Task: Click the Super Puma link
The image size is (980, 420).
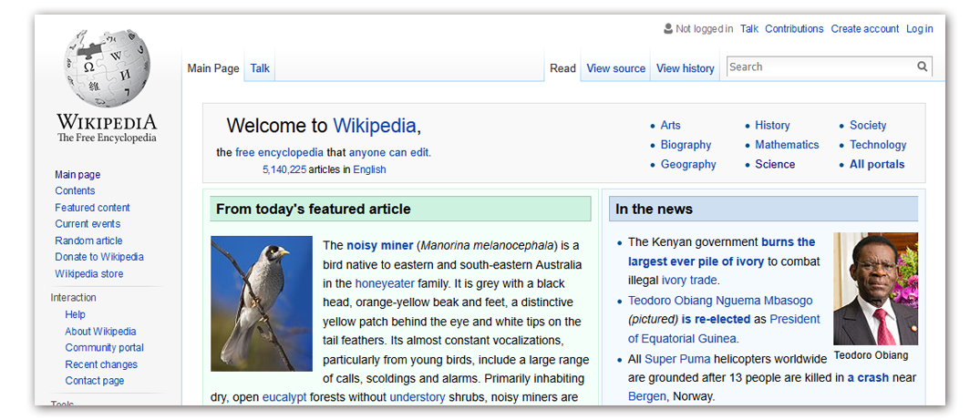Action: pyautogui.click(x=676, y=359)
